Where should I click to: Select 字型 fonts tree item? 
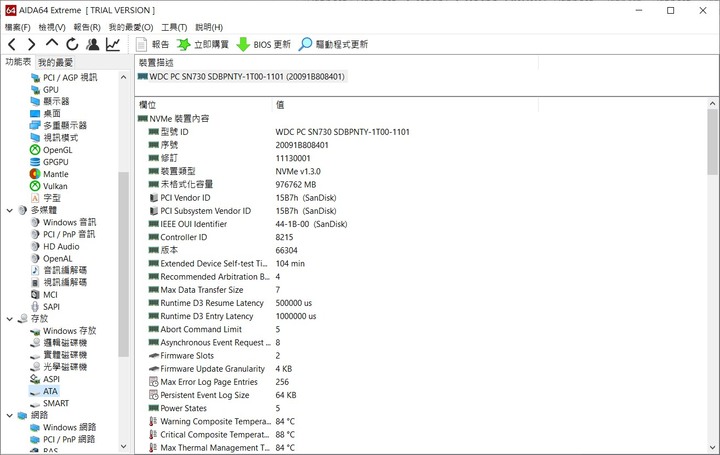pyautogui.click(x=45, y=198)
